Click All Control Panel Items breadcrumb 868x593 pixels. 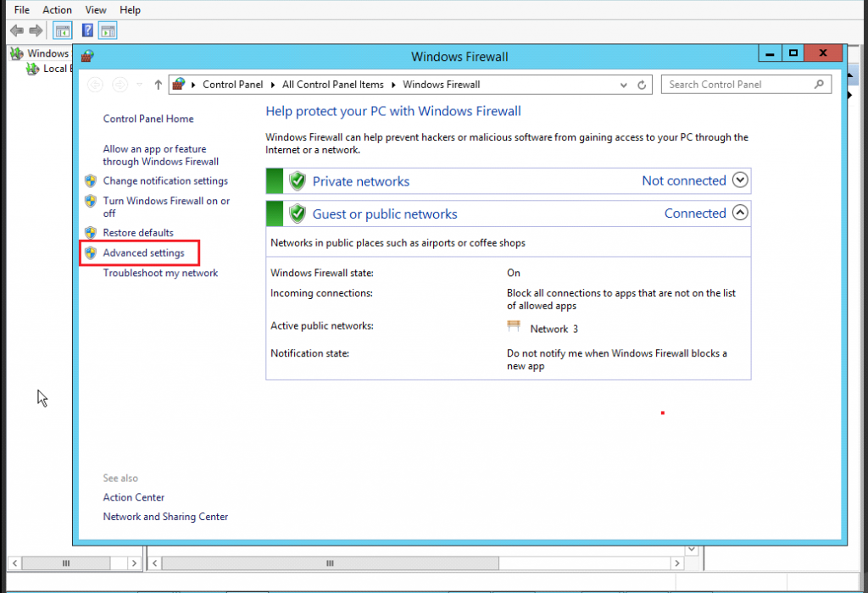click(x=332, y=85)
